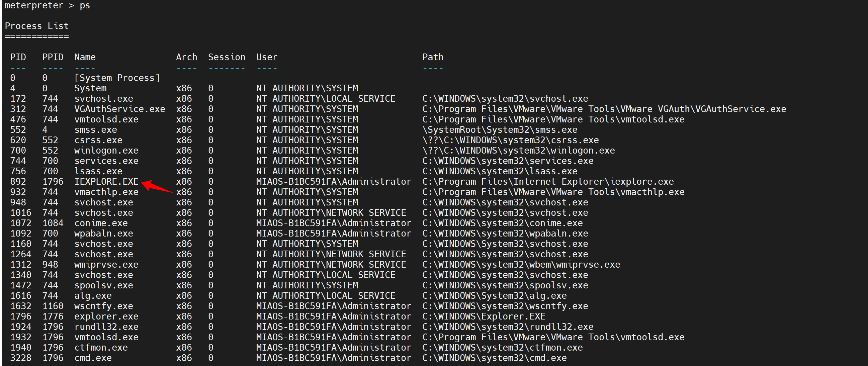Click the Arch column header
Viewport: 868px width, 366px height.
(x=186, y=57)
